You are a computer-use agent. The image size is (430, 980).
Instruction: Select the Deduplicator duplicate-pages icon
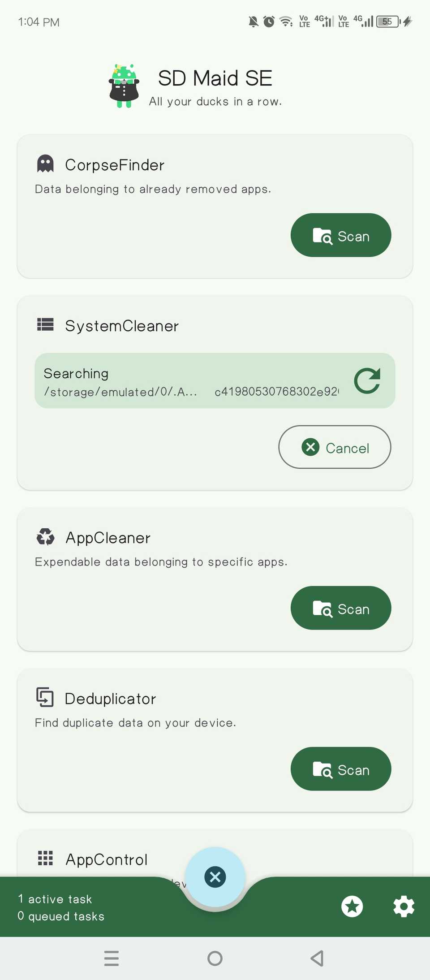[x=45, y=697]
